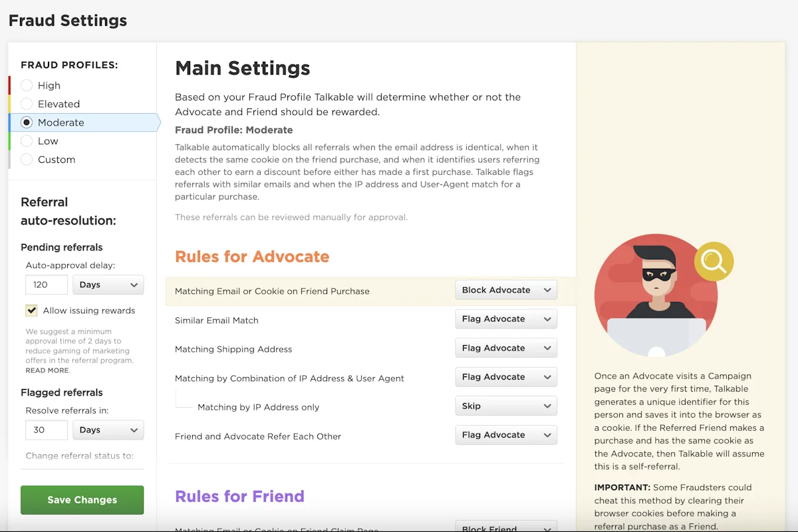This screenshot has width=798, height=532.
Task: Open Matching by IP Address only dropdown
Action: tap(506, 406)
